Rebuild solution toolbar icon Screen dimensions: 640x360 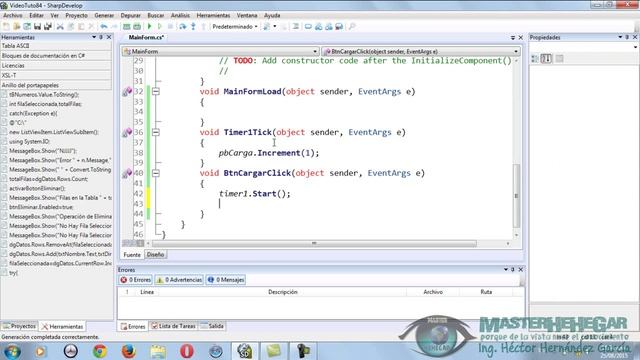[x=137, y=27]
